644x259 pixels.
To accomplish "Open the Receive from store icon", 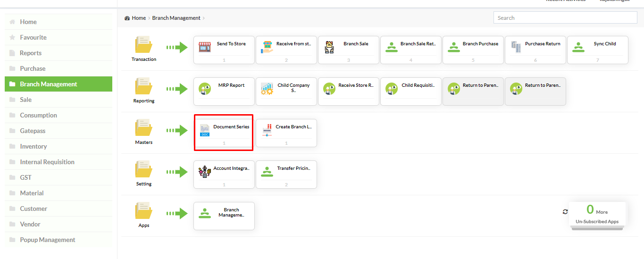I will [x=267, y=47].
